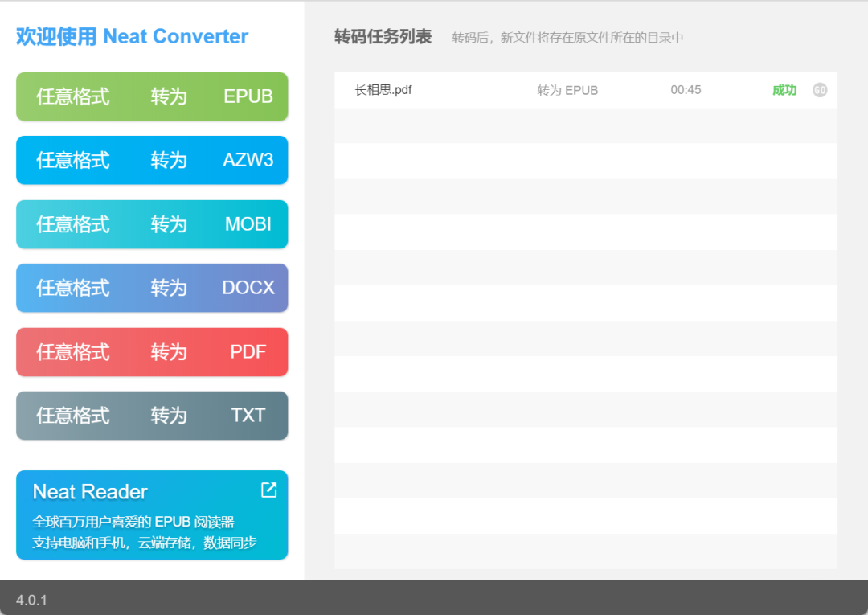Open the converted file using the GO icon
This screenshot has width=868, height=615.
click(x=820, y=90)
